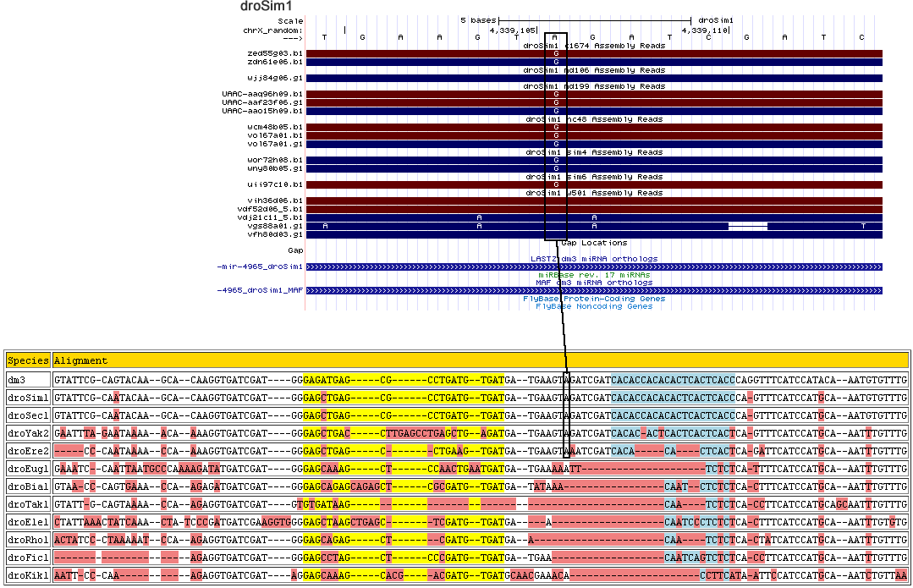
Task: Click the Gap track label
Action: (295, 250)
